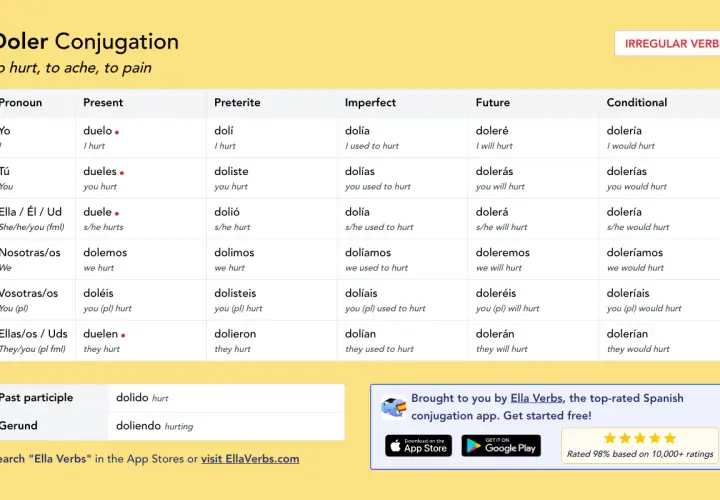Click the IRREGULAR VERB badge
720x500 pixels.
[667, 44]
